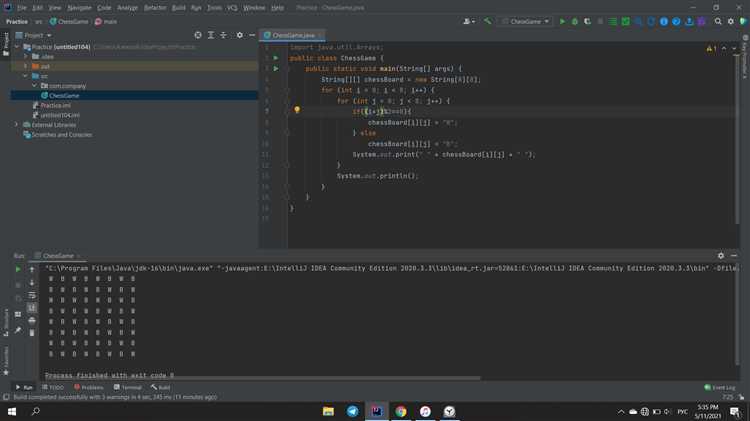Toggle soft-wrap in the Run console
The image size is (750, 421).
pyautogui.click(x=32, y=295)
